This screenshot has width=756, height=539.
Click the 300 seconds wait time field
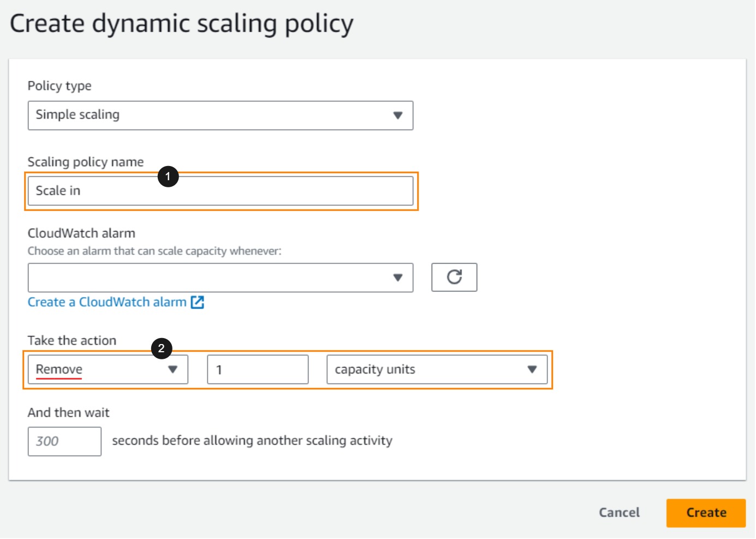click(64, 441)
